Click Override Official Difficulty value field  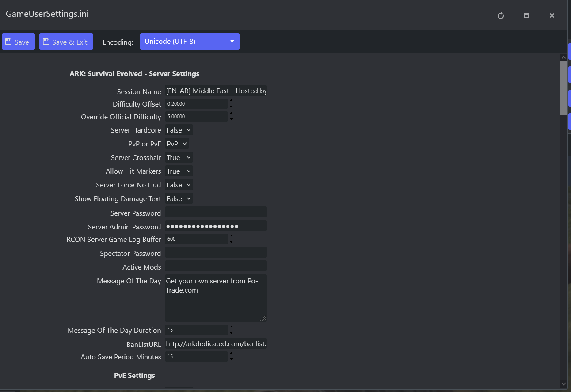pyautogui.click(x=196, y=116)
